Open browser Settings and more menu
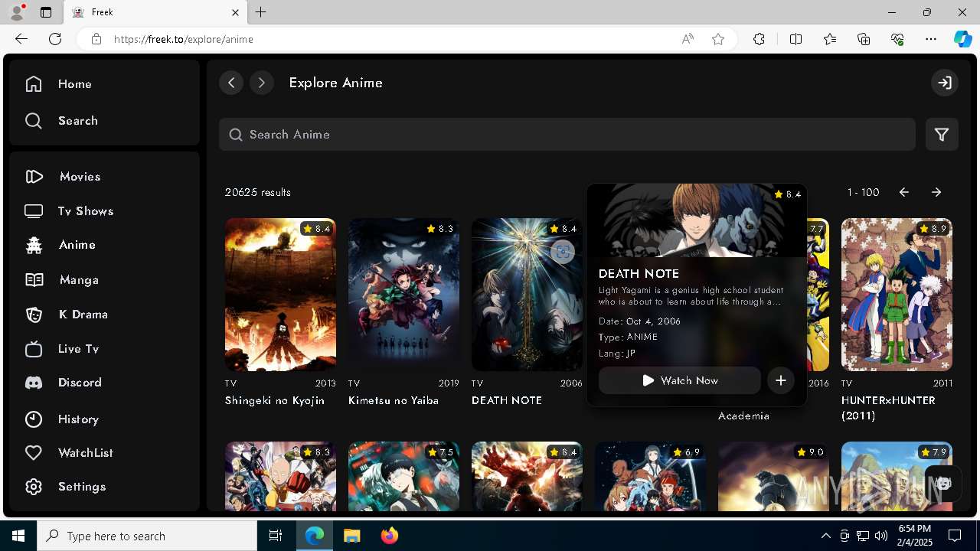The height and width of the screenshot is (551, 980). tap(931, 39)
